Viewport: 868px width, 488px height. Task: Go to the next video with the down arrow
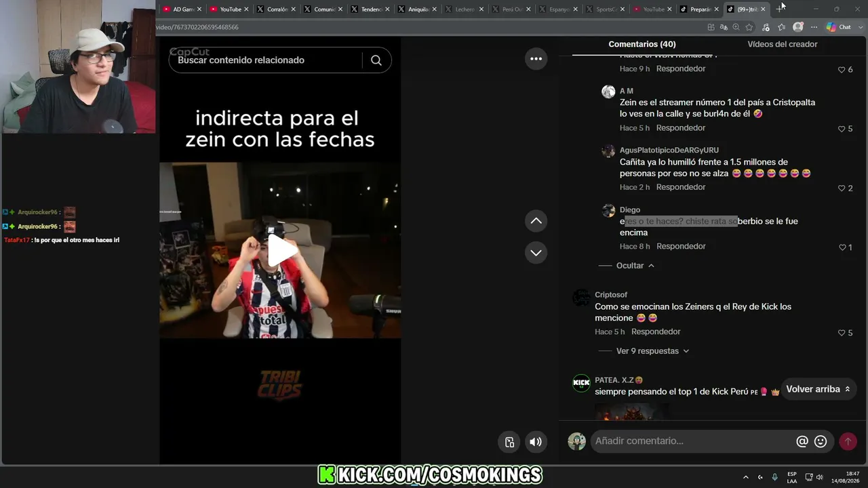[536, 253]
